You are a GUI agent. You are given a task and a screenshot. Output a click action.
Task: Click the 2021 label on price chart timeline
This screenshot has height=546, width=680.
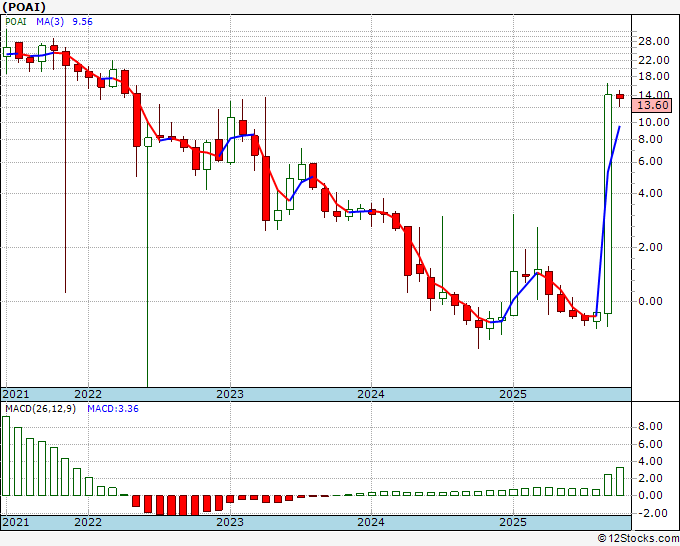[x=16, y=394]
